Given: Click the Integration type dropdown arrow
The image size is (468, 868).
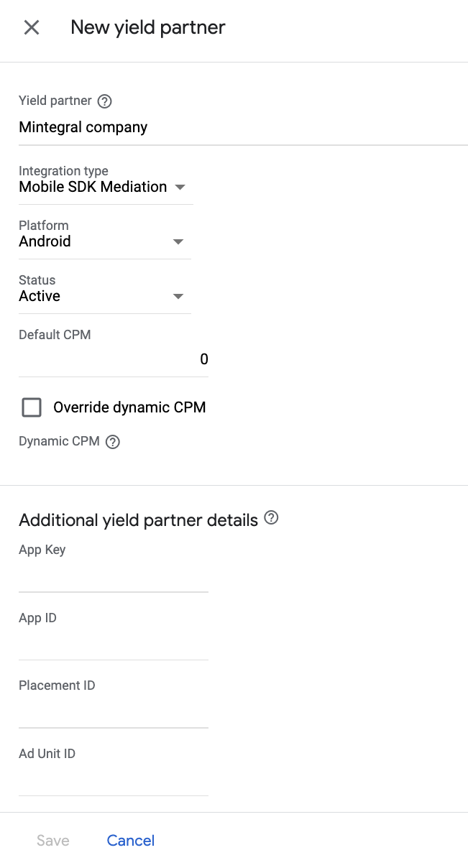Looking at the screenshot, I should 180,188.
